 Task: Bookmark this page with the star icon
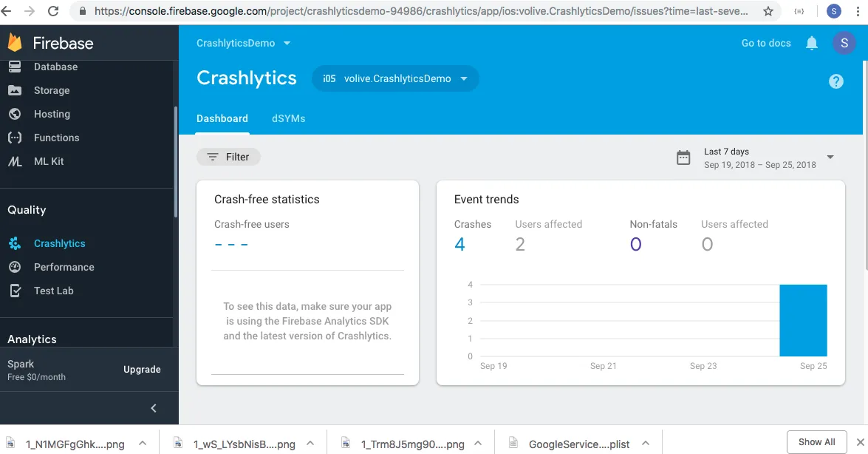tap(768, 11)
